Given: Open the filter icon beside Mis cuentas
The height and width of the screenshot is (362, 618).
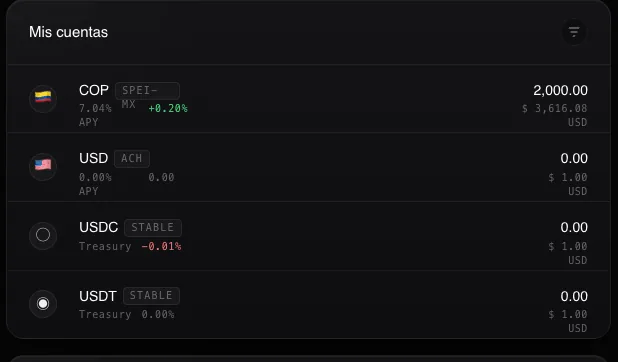Looking at the screenshot, I should coord(574,32).
